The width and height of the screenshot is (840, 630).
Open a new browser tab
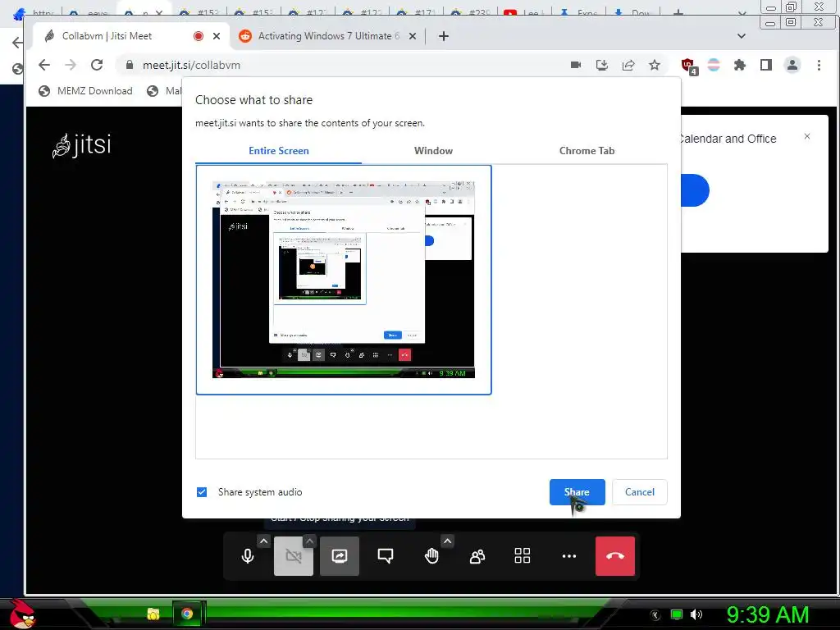(444, 36)
